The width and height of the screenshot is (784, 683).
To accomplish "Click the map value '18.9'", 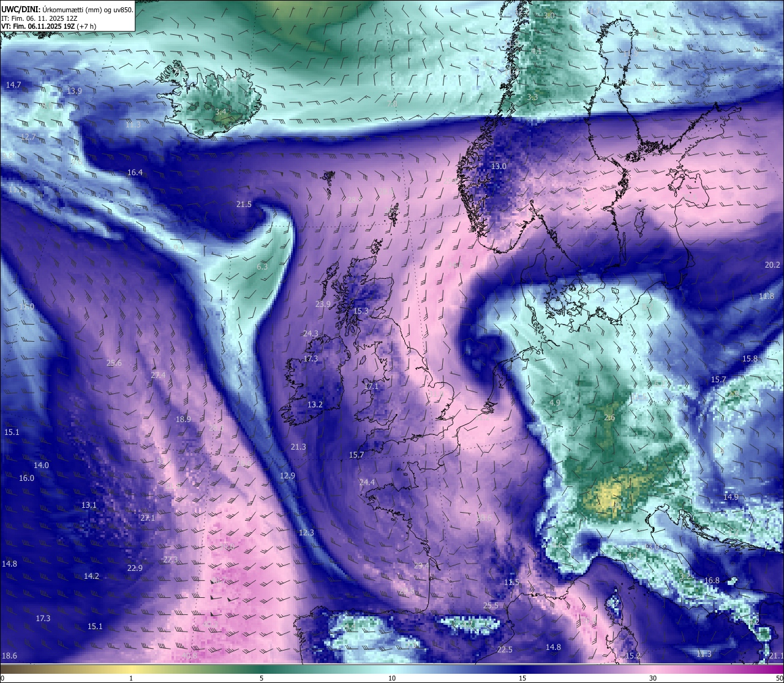I will tap(183, 420).
